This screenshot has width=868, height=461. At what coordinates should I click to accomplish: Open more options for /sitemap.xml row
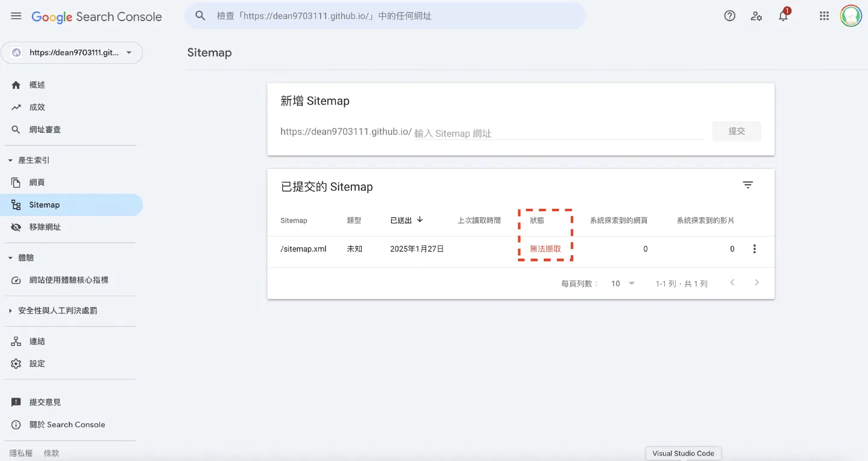tap(754, 249)
